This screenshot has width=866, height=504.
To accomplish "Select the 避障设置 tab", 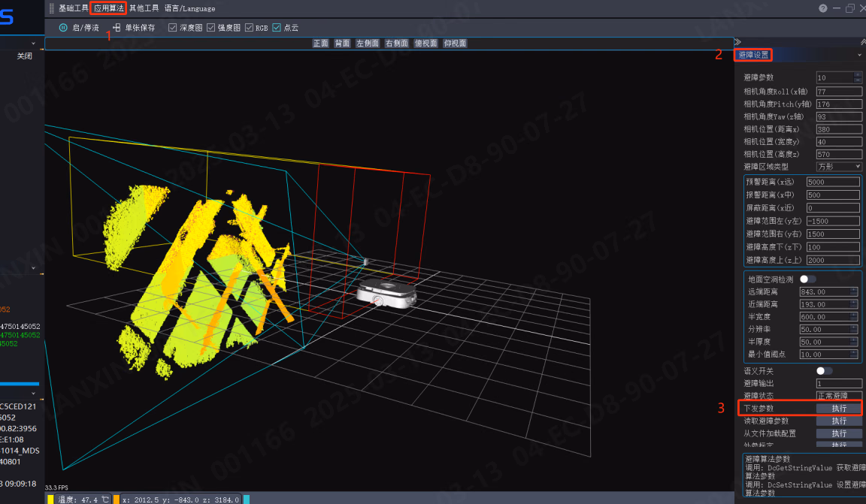I will point(753,55).
